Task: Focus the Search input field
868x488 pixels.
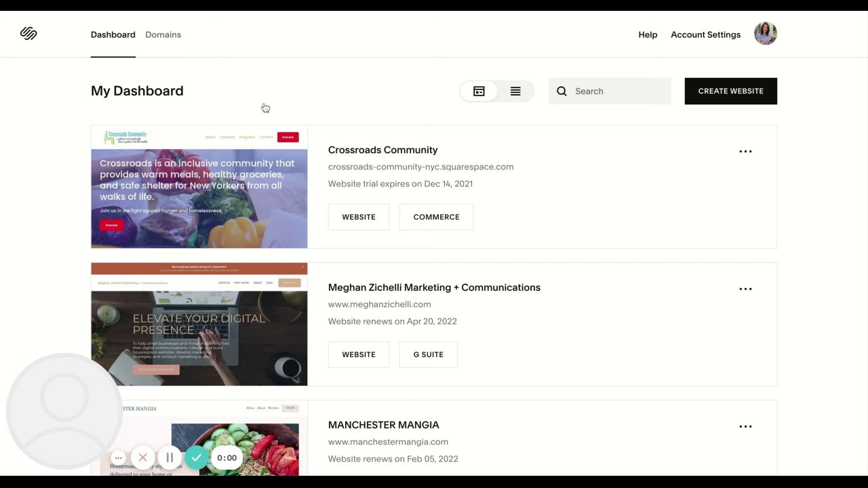Action: tap(610, 91)
